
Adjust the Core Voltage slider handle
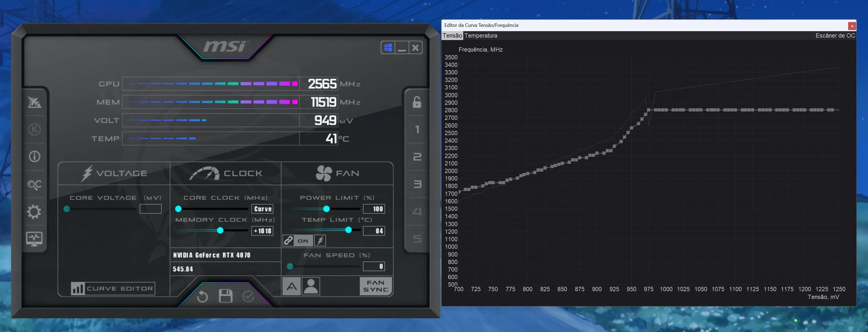tap(67, 209)
